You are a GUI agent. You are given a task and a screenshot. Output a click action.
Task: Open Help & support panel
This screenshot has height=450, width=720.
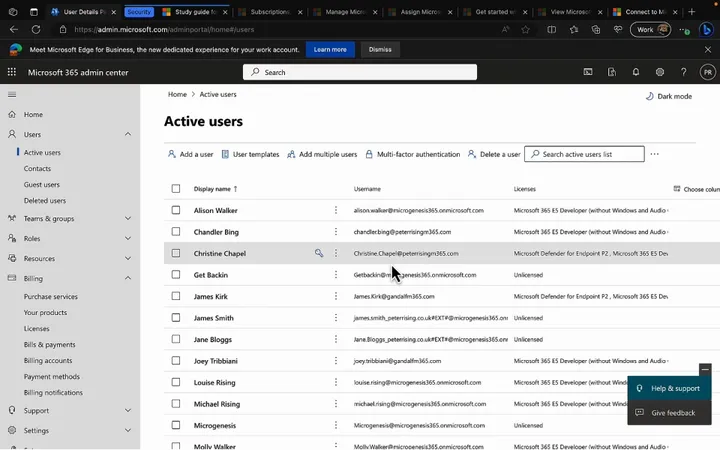(669, 388)
